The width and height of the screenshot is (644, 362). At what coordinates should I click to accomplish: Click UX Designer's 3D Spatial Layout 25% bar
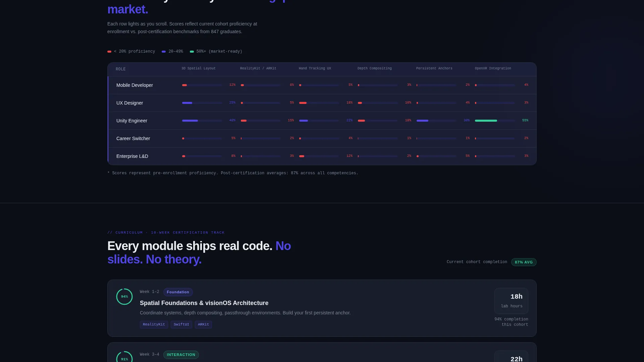202,103
